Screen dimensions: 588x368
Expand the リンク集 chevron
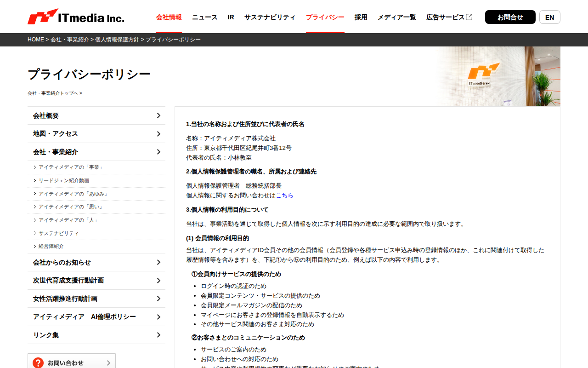click(158, 335)
